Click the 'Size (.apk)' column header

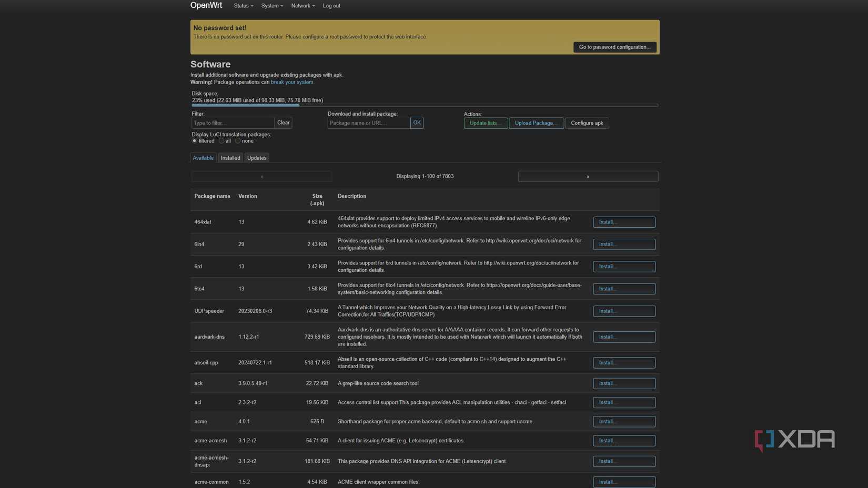tap(317, 200)
